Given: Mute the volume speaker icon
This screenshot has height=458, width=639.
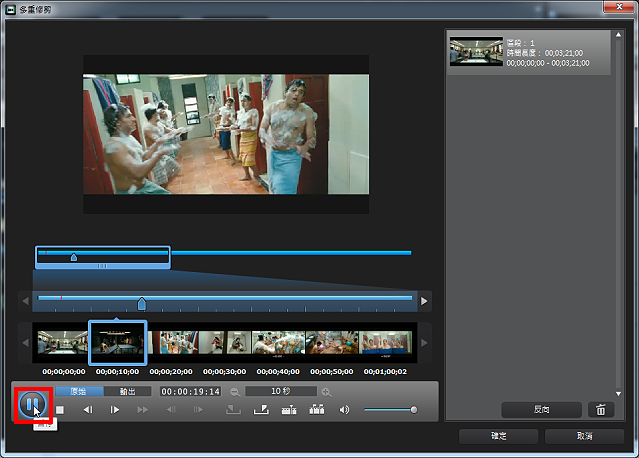Looking at the screenshot, I should click(x=344, y=410).
